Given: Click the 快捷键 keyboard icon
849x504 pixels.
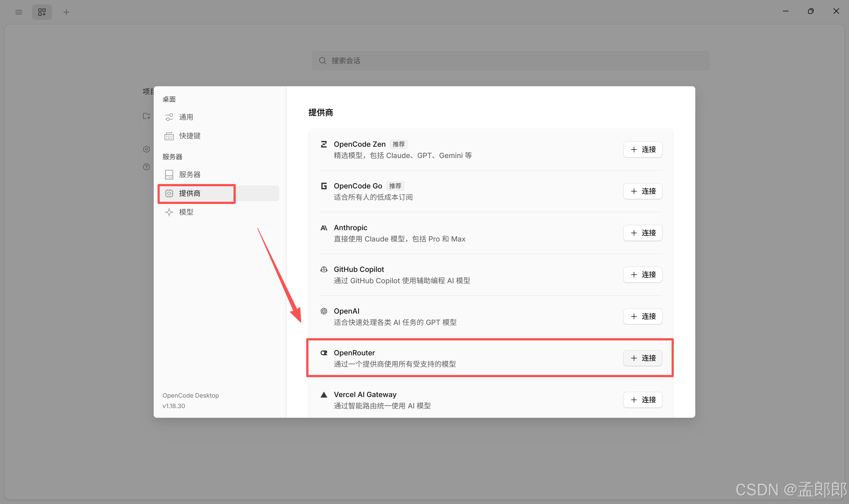Looking at the screenshot, I should [169, 136].
